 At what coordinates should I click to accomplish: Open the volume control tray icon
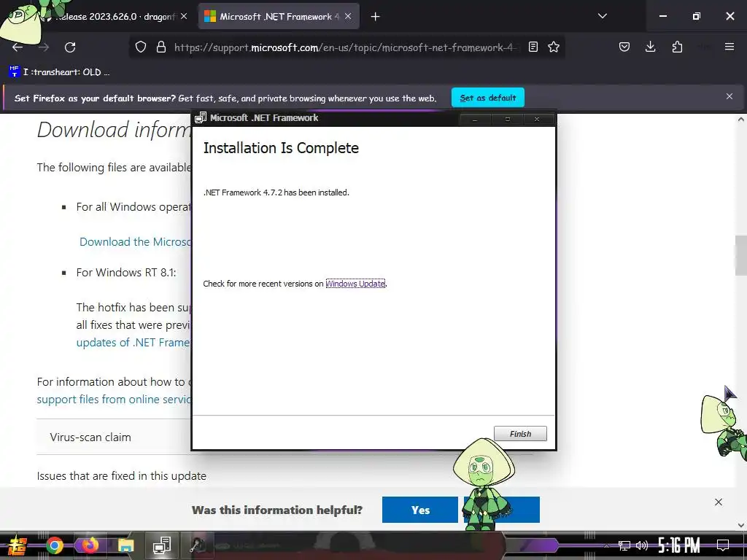[642, 545]
